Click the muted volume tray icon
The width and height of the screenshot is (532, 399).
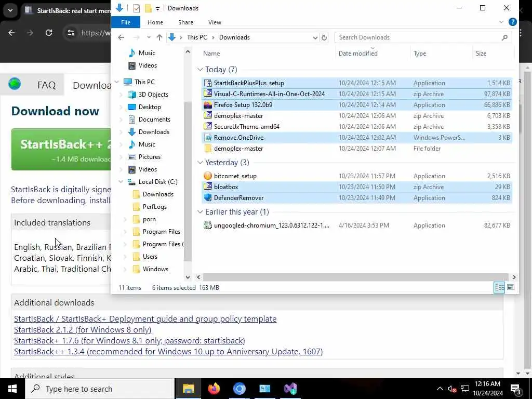(x=451, y=389)
